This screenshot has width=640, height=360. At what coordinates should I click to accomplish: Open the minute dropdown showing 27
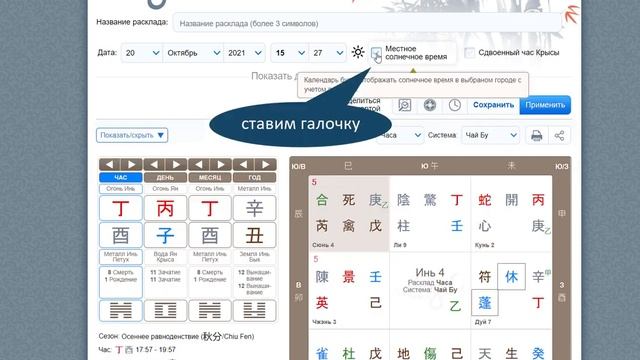click(x=327, y=53)
